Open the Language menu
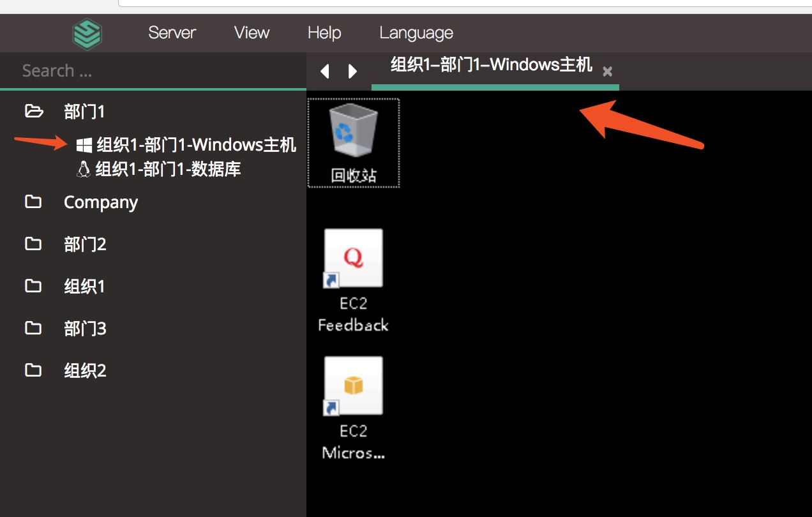 point(416,33)
